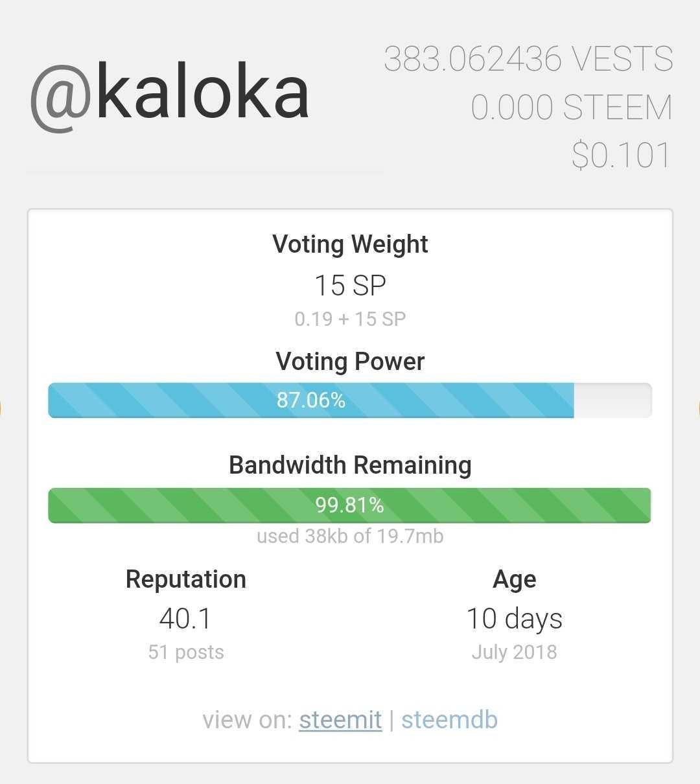
Task: Click the Bandwidth Remaining heading
Action: (350, 465)
